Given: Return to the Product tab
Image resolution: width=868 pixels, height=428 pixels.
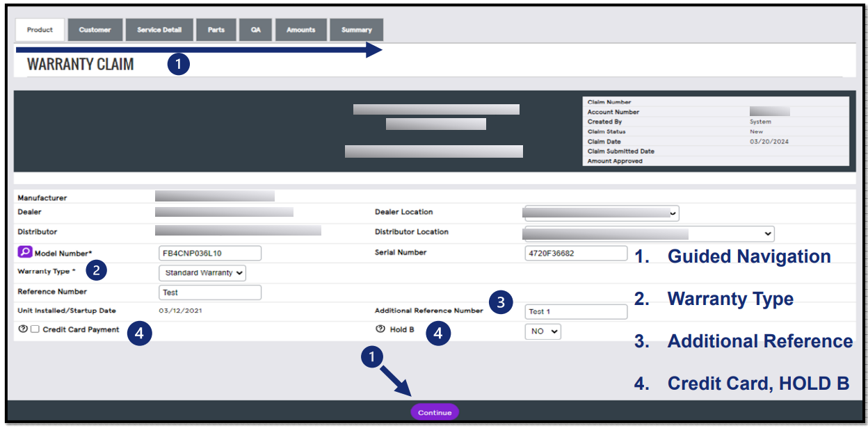Looking at the screenshot, I should click(40, 29).
